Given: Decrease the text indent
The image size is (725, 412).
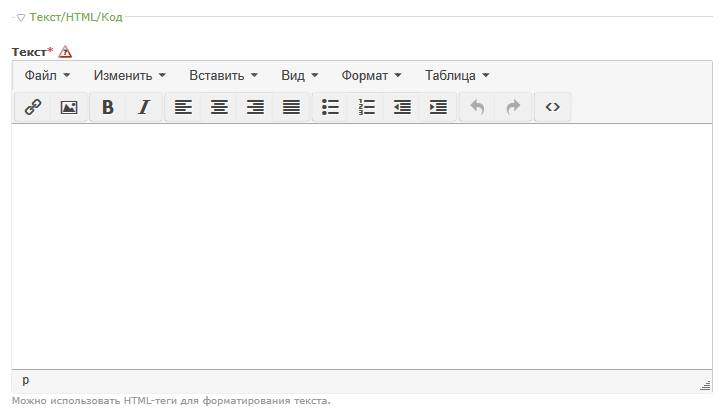Looking at the screenshot, I should coord(402,107).
